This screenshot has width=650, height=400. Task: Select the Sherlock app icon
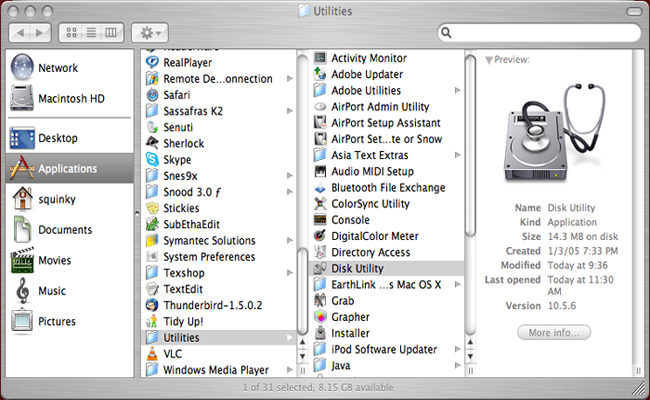[152, 143]
